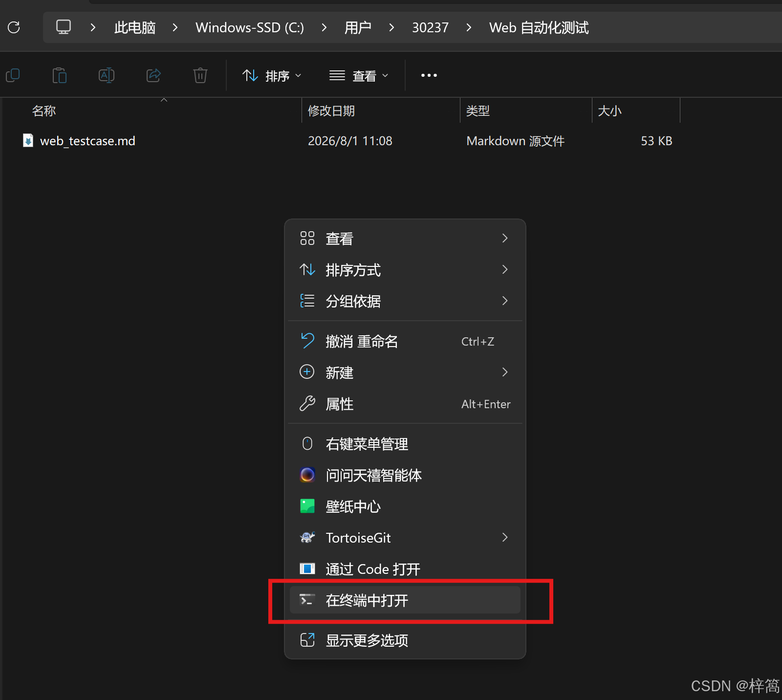
Task: Select the web_testcase.md file name
Action: tap(87, 141)
